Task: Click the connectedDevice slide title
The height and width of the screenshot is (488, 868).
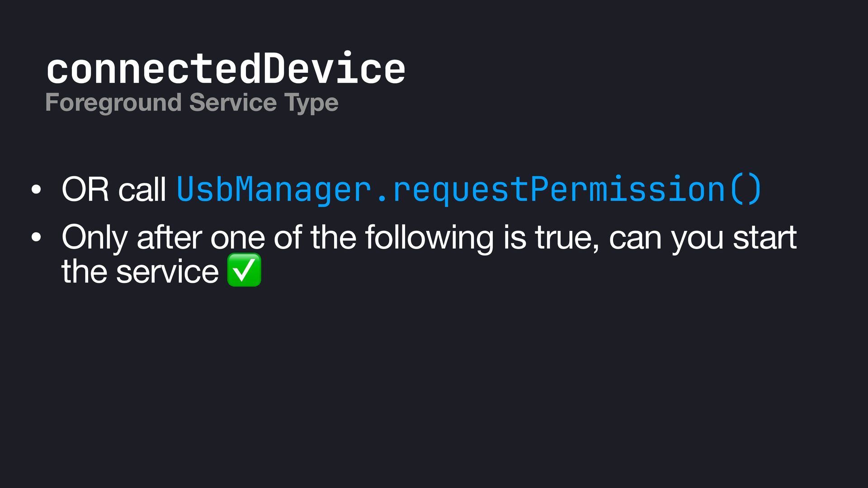Action: point(226,69)
